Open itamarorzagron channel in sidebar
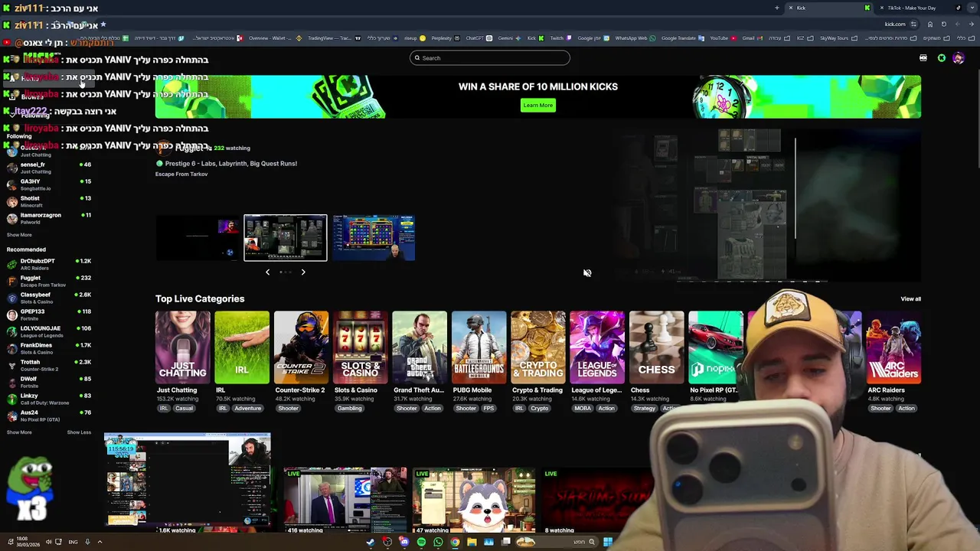Image resolution: width=980 pixels, height=551 pixels. 49,218
